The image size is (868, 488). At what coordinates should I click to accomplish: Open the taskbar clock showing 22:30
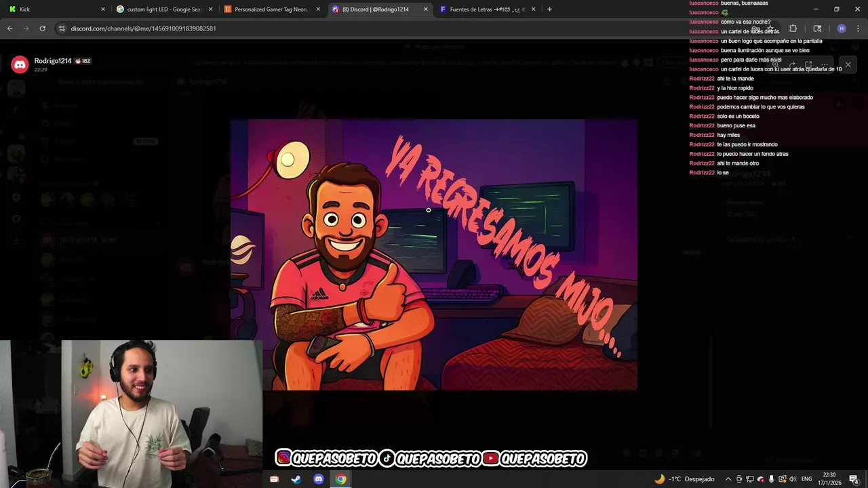tap(829, 479)
